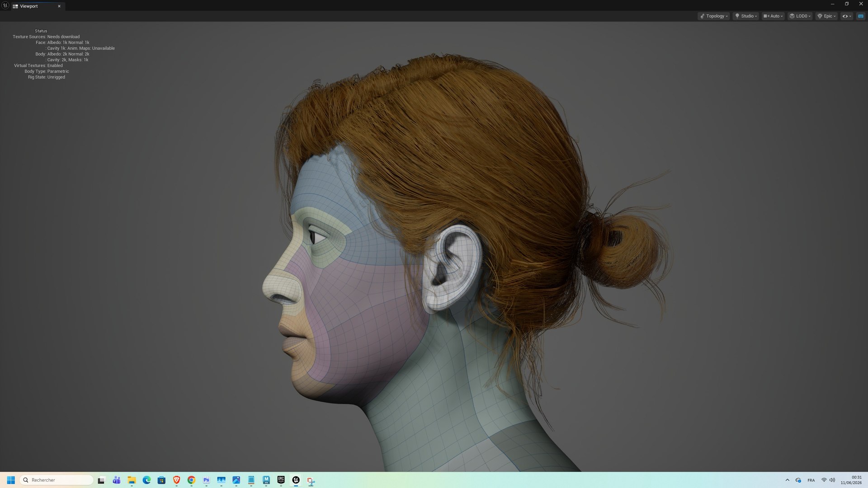Open Task View from the taskbar
Screen dimensions: 868x488
click(101, 480)
